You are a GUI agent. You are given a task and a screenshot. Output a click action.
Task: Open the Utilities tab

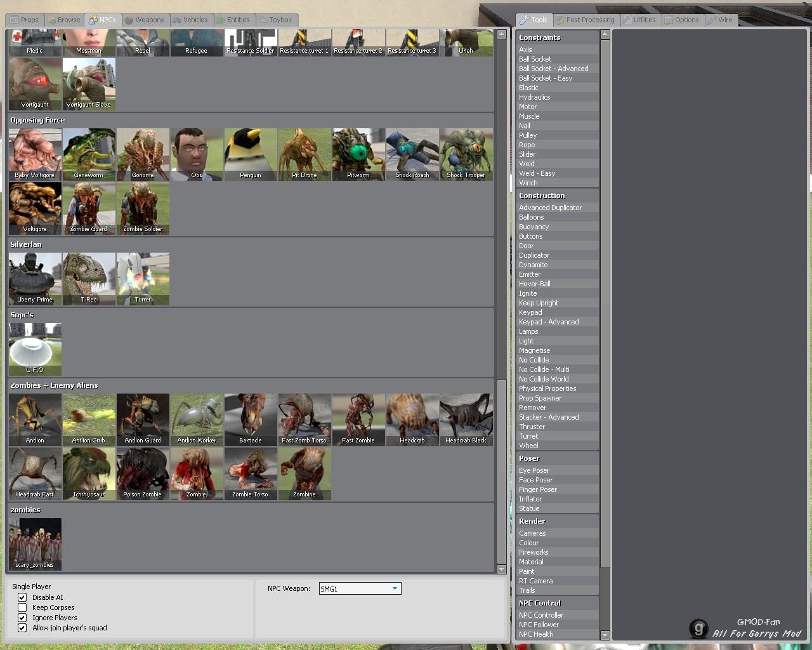coord(639,20)
